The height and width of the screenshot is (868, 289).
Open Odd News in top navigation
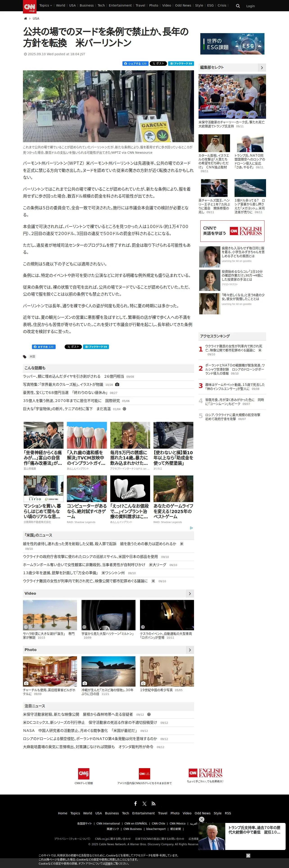183,5
